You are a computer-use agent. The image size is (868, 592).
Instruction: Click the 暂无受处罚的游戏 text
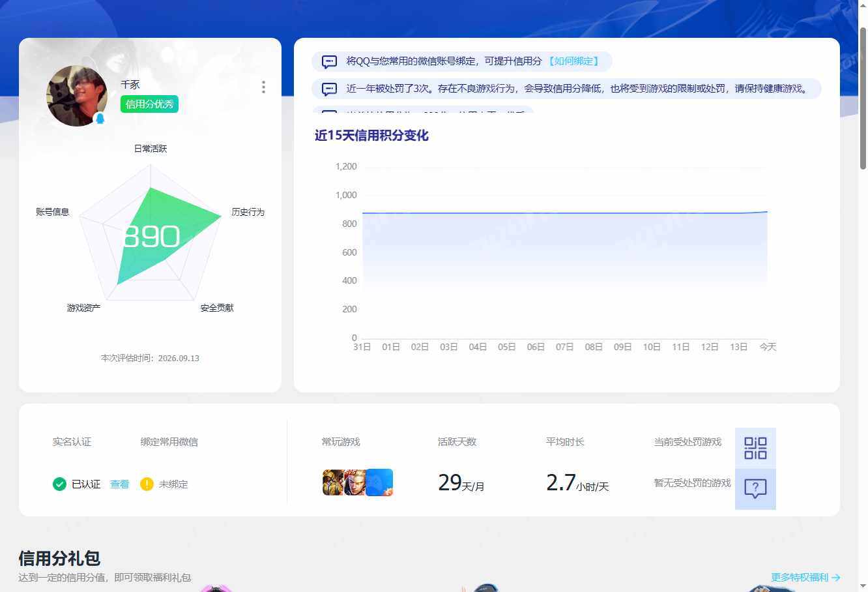(x=693, y=483)
